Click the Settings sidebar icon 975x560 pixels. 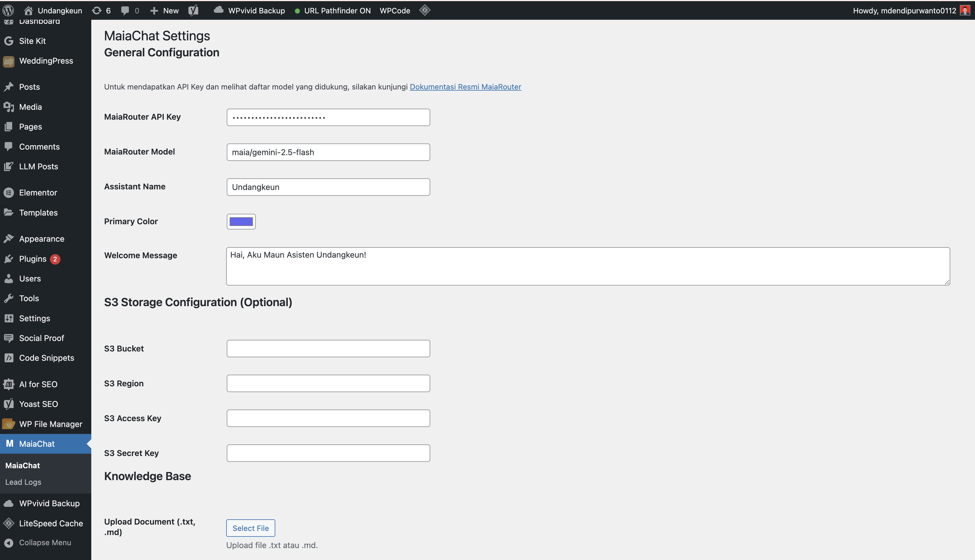(8, 318)
